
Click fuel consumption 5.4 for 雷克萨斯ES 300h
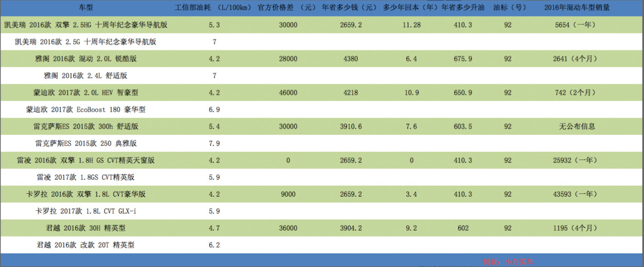click(x=214, y=126)
